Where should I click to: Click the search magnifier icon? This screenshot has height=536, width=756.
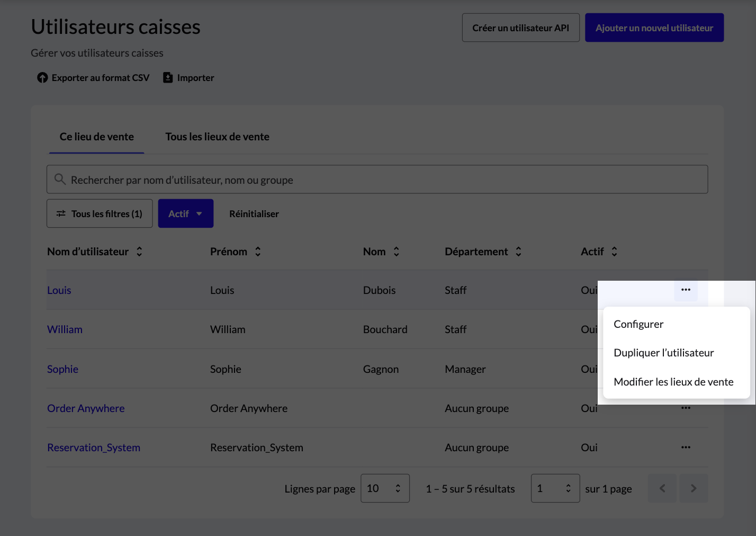click(x=60, y=180)
